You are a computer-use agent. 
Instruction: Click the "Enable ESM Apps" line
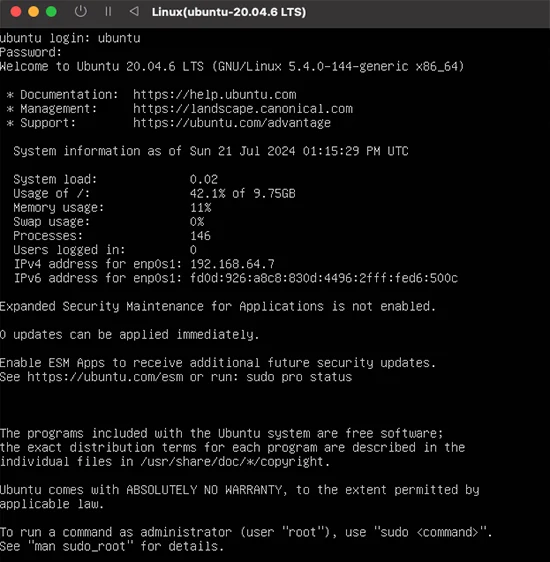[x=217, y=363]
